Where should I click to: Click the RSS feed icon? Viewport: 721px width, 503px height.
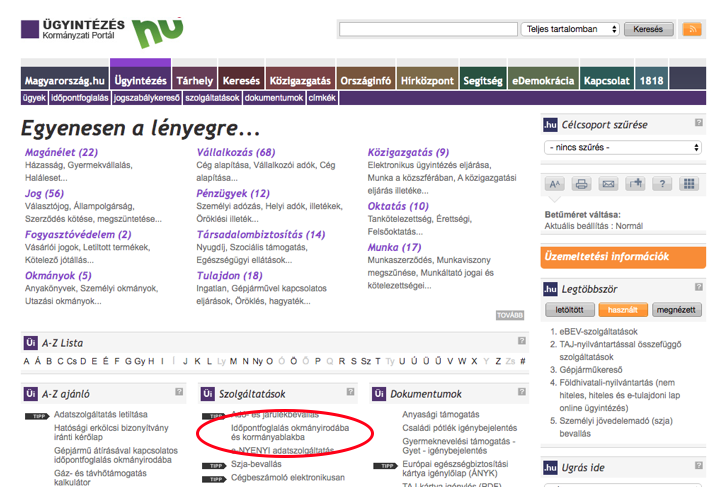[691, 29]
